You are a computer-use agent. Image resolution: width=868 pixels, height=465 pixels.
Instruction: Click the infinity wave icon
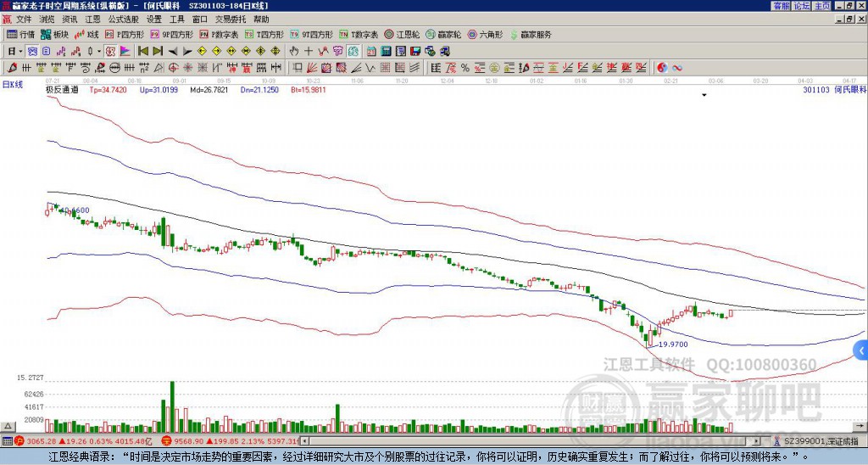click(x=676, y=68)
